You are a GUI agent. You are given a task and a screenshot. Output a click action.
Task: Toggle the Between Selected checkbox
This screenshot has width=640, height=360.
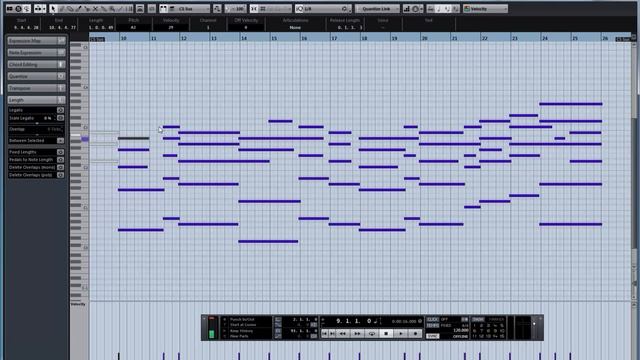[60, 140]
